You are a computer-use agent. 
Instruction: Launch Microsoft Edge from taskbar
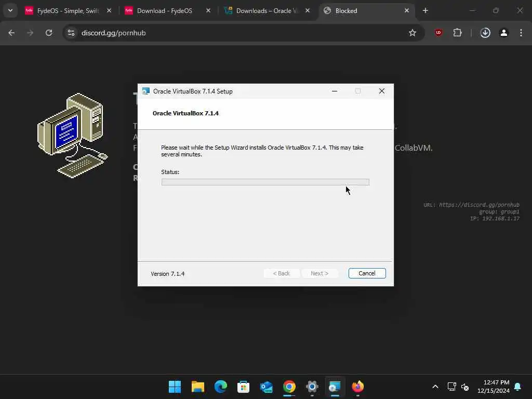220,387
